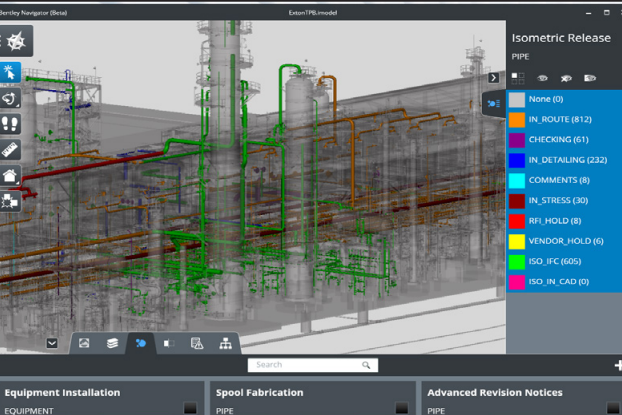
Task: Open the compass navigation tool
Action: click(14, 40)
